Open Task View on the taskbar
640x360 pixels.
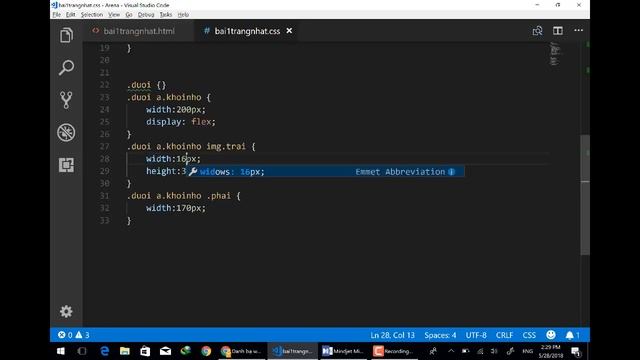click(82, 351)
